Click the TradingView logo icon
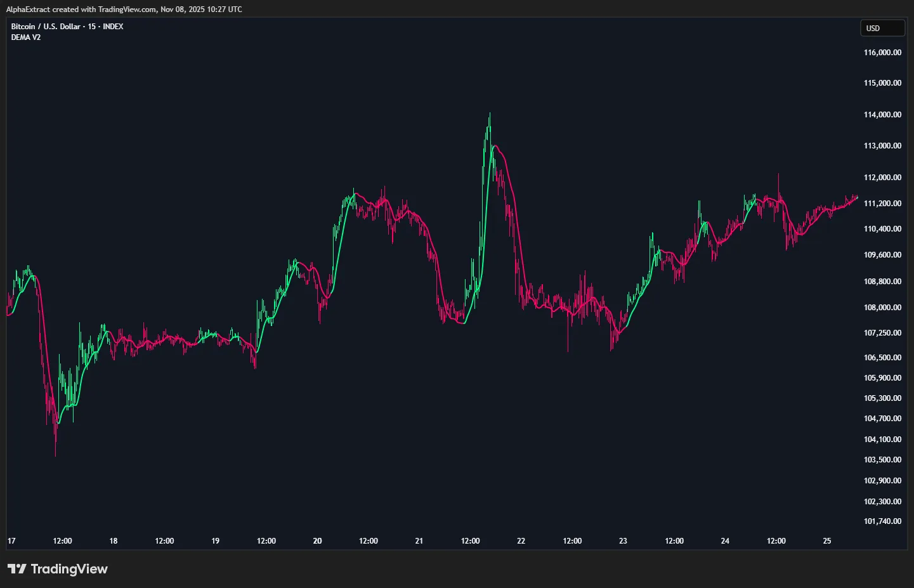The width and height of the screenshot is (914, 588). [x=17, y=569]
